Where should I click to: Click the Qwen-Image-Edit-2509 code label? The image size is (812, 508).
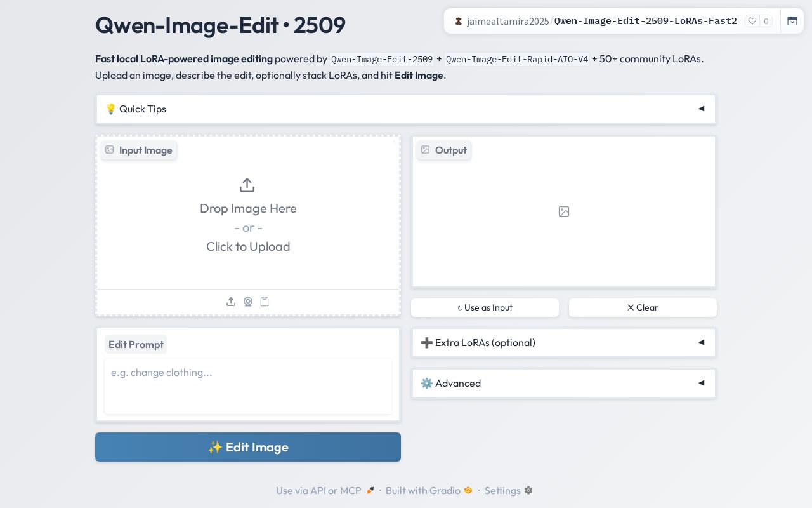pos(382,60)
